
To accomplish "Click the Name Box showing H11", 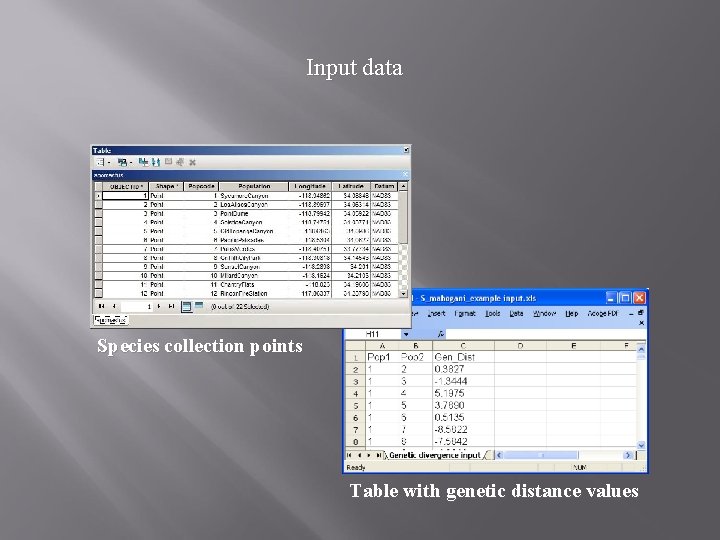I will (x=374, y=334).
